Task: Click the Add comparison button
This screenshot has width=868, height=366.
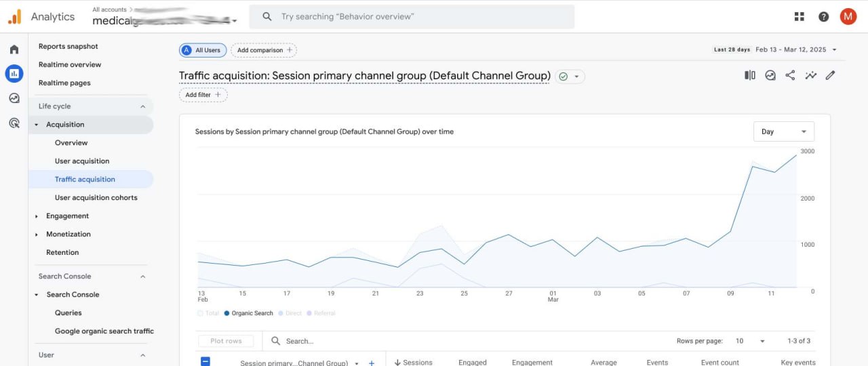Action: pos(264,50)
